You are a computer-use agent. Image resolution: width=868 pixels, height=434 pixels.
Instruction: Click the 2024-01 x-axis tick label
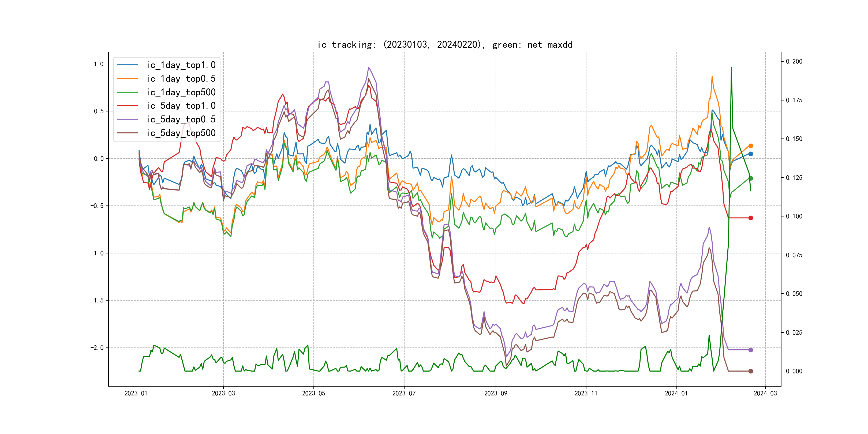tap(676, 393)
